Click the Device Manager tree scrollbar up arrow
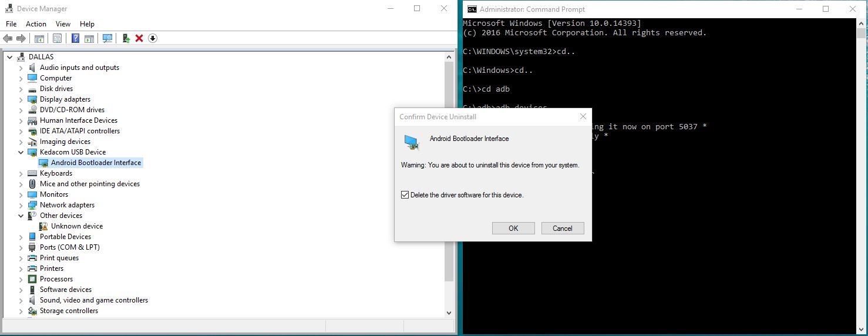 [x=449, y=56]
